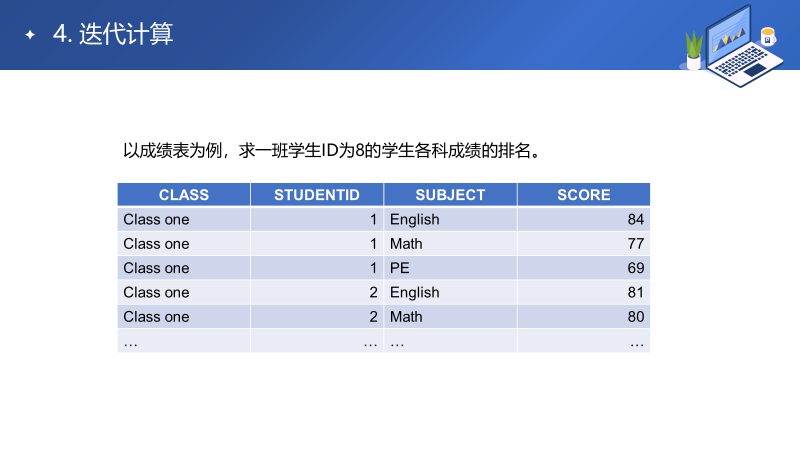Click "English" in the score 84 row

(x=414, y=219)
